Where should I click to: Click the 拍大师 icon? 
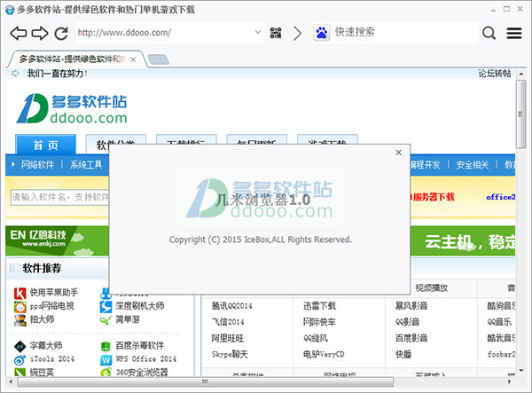click(20, 319)
